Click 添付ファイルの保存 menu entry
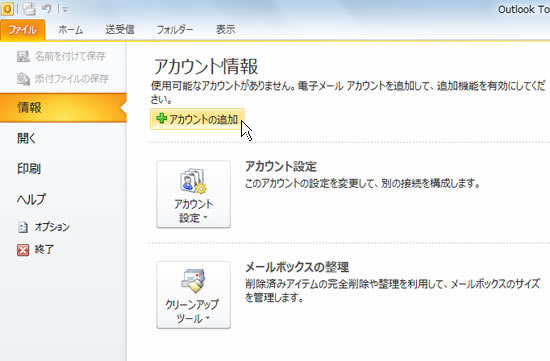This screenshot has height=361, width=550. click(x=63, y=79)
